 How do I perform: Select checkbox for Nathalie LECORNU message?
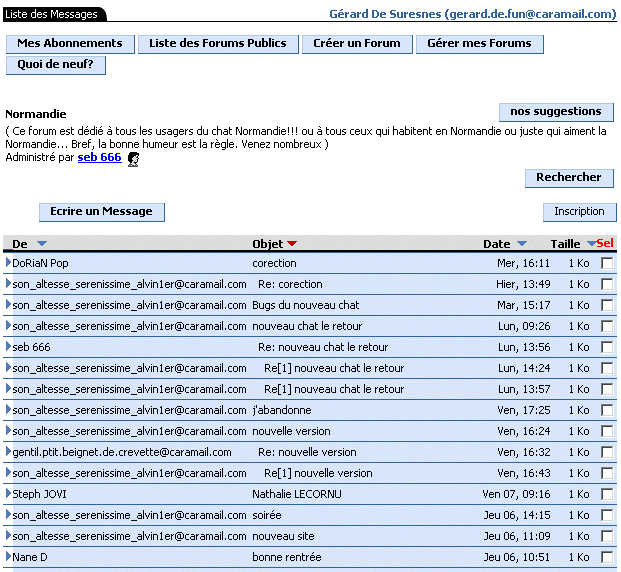607,494
